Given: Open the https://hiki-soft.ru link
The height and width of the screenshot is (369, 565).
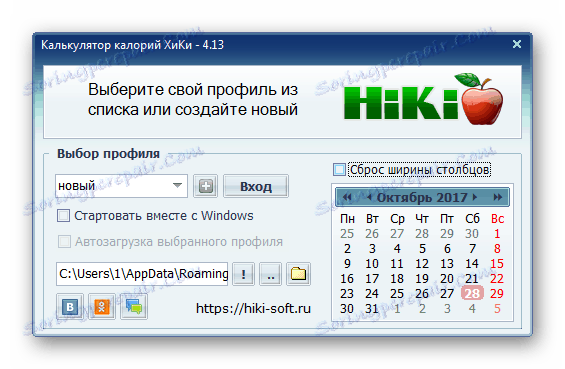Looking at the screenshot, I should point(253,308).
